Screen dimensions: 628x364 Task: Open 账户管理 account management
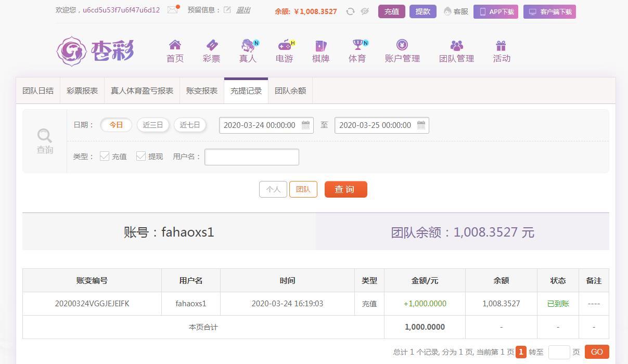tap(402, 50)
